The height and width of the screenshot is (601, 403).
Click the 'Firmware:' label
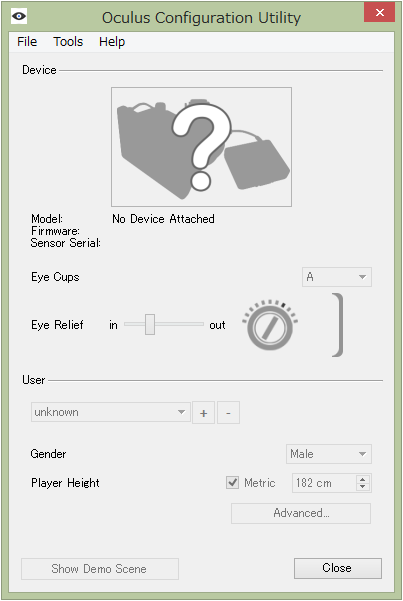point(56,231)
